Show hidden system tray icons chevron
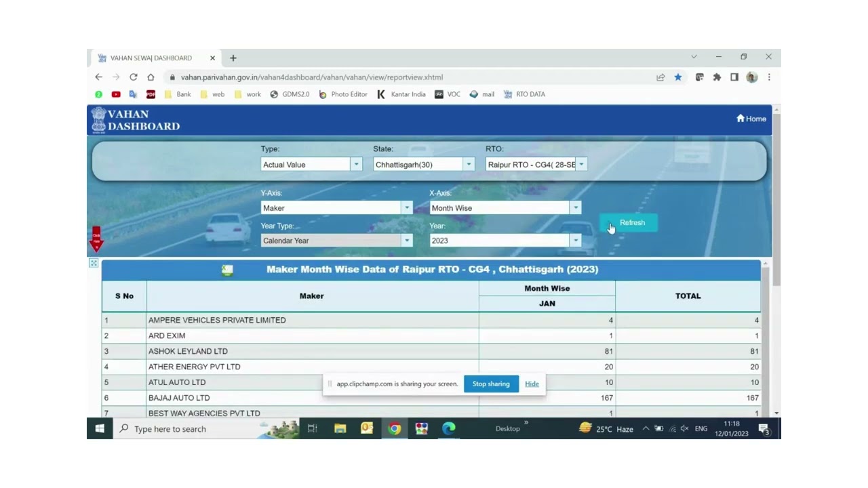 646,428
